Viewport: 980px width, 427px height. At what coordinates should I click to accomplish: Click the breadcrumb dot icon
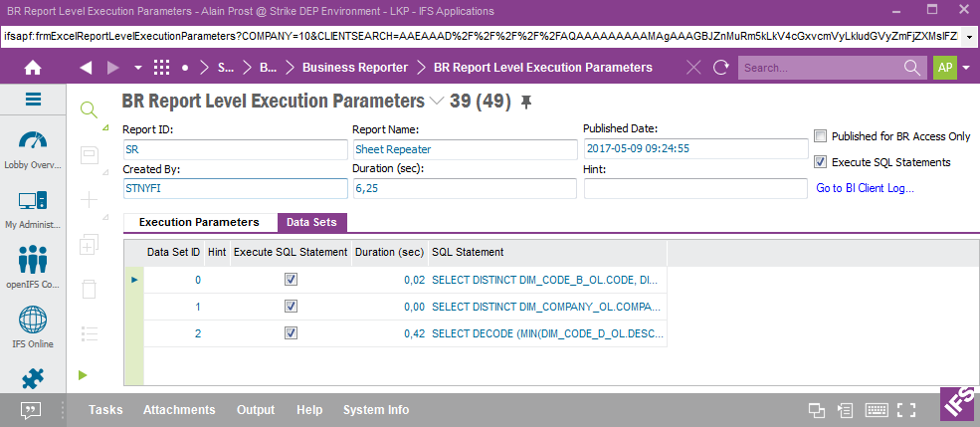(x=184, y=68)
